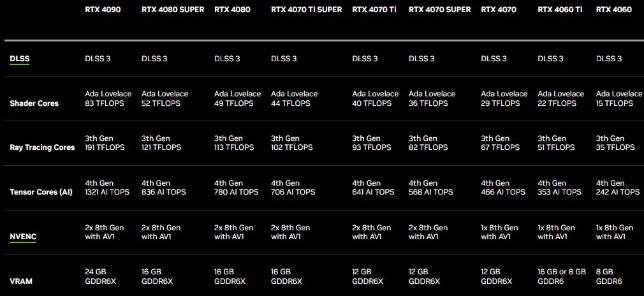Click the RTX 4090 column header
The image size is (644, 296).
click(x=103, y=10)
